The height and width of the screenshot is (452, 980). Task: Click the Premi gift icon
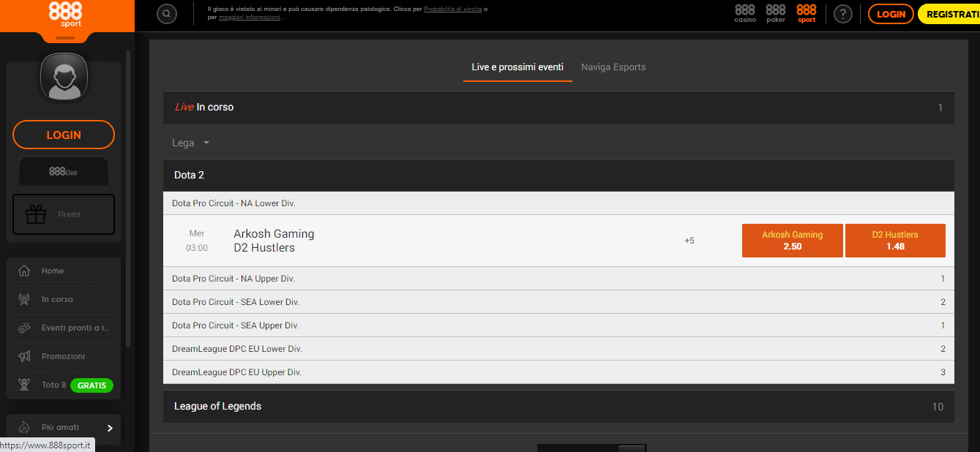[x=36, y=214]
